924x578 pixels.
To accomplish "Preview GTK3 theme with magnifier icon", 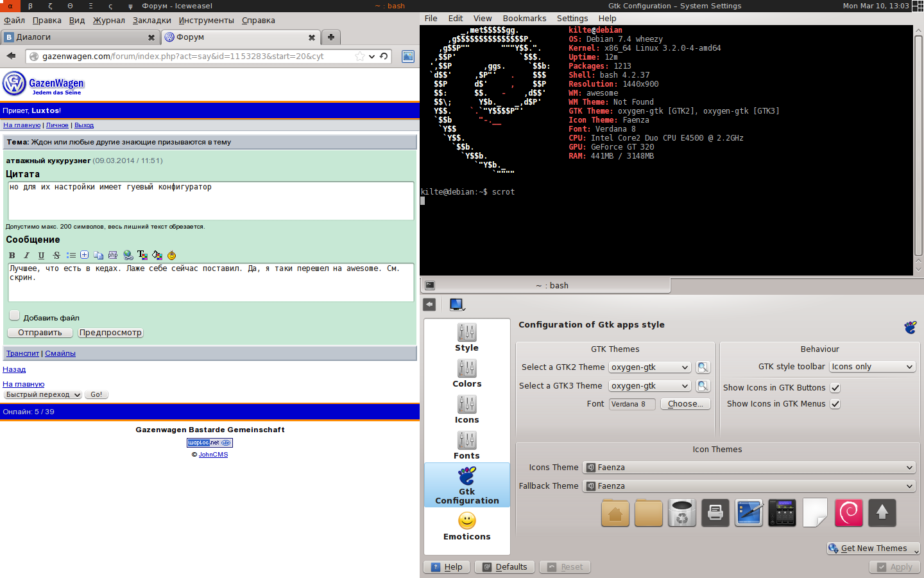I will [x=703, y=386].
